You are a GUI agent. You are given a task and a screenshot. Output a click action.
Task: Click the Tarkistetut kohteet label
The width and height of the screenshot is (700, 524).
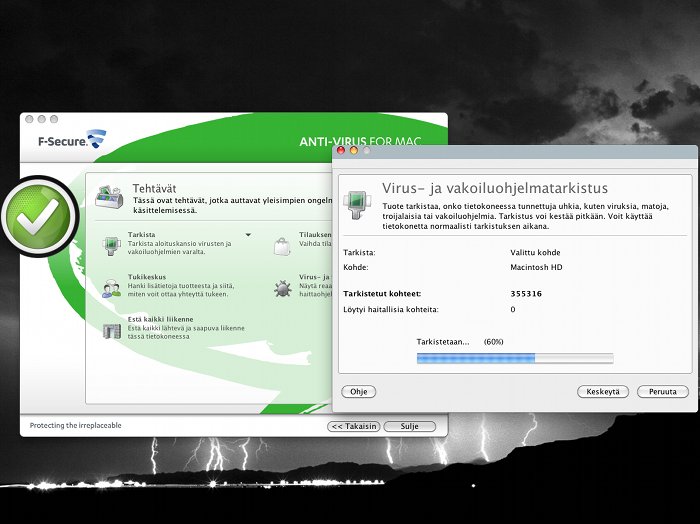point(382,294)
